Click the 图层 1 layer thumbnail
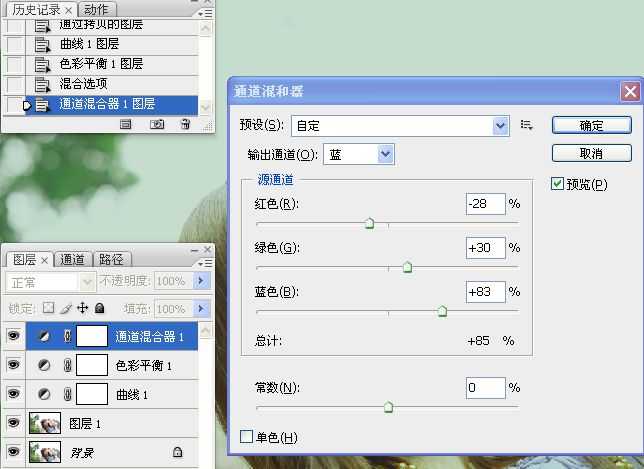 tap(45, 423)
